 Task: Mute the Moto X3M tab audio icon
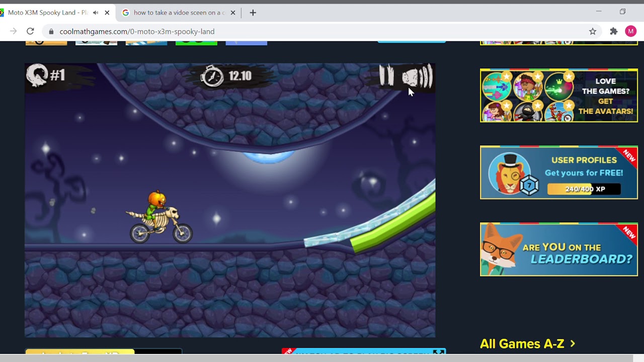coord(96,13)
